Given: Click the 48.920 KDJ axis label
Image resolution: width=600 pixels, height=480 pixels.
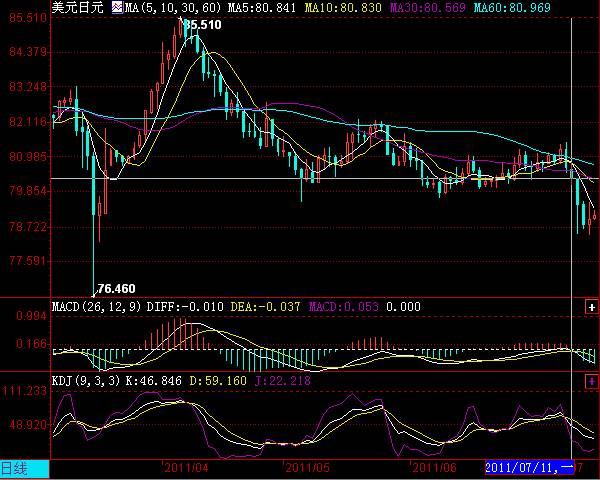Looking at the screenshot, I should 28,424.
